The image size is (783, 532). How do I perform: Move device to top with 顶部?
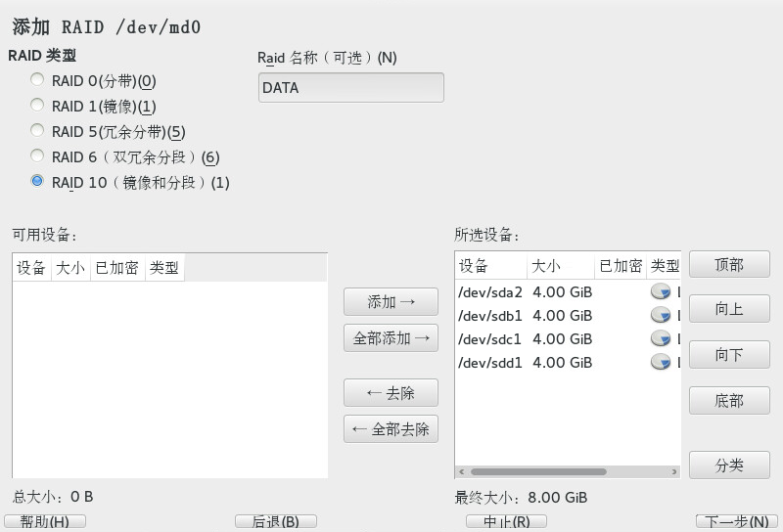point(729,264)
